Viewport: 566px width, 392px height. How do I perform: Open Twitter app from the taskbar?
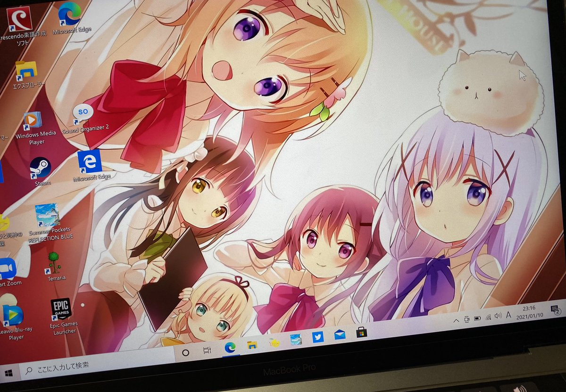tap(318, 337)
